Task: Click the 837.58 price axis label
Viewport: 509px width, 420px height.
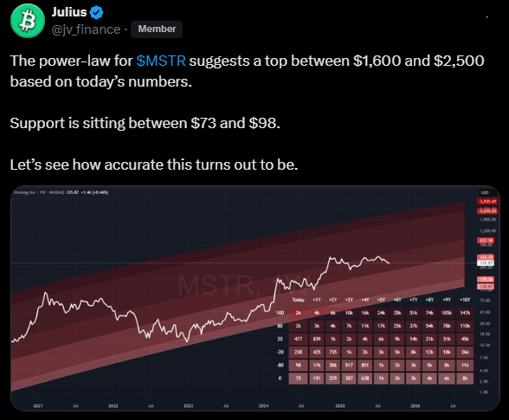Action: coord(486,241)
